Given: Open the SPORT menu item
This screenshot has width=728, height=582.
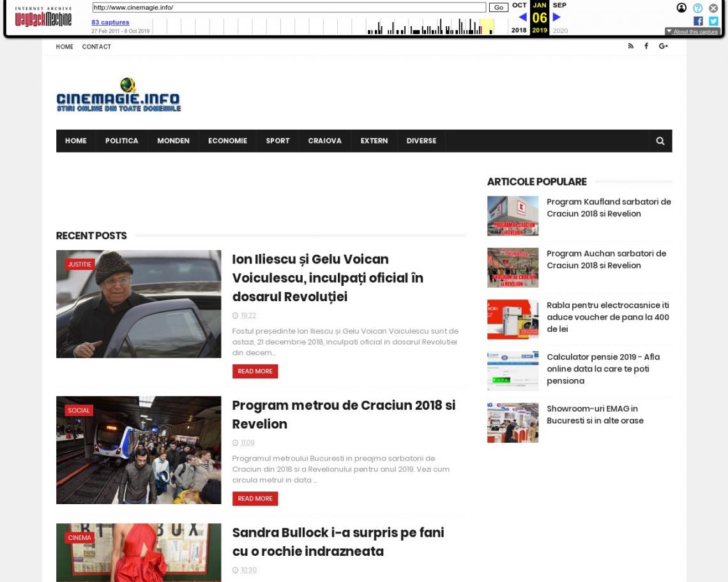Looking at the screenshot, I should pos(278,141).
